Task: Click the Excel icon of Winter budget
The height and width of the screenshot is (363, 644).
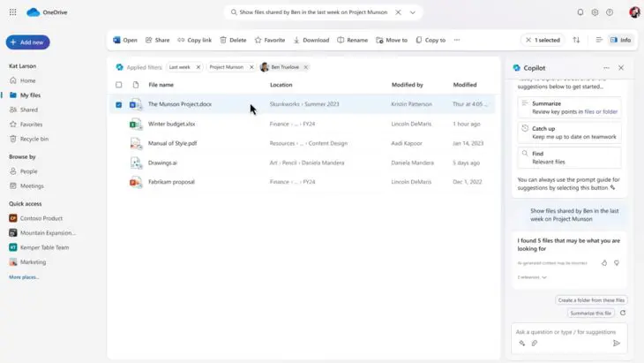Action: click(x=136, y=124)
